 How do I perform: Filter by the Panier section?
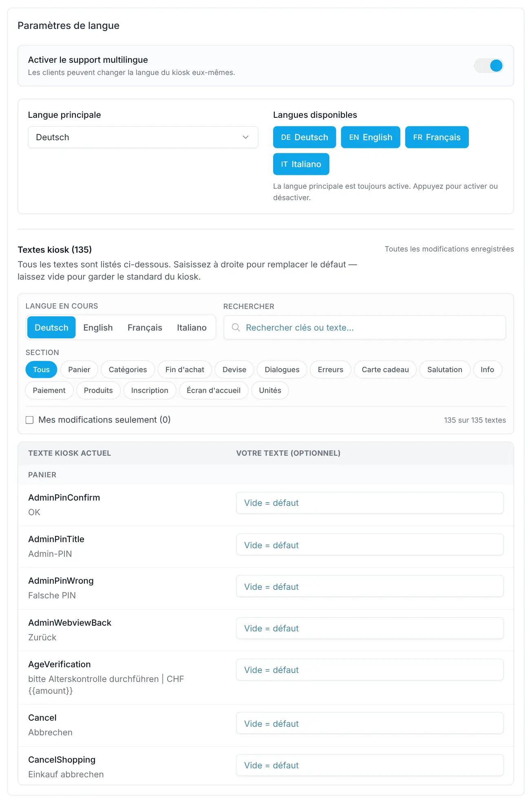[x=79, y=370]
